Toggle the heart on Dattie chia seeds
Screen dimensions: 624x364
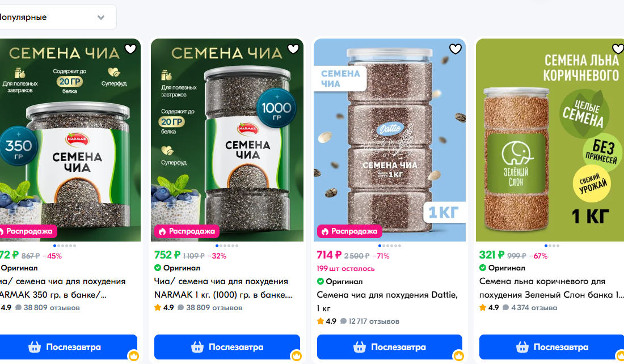pos(456,49)
